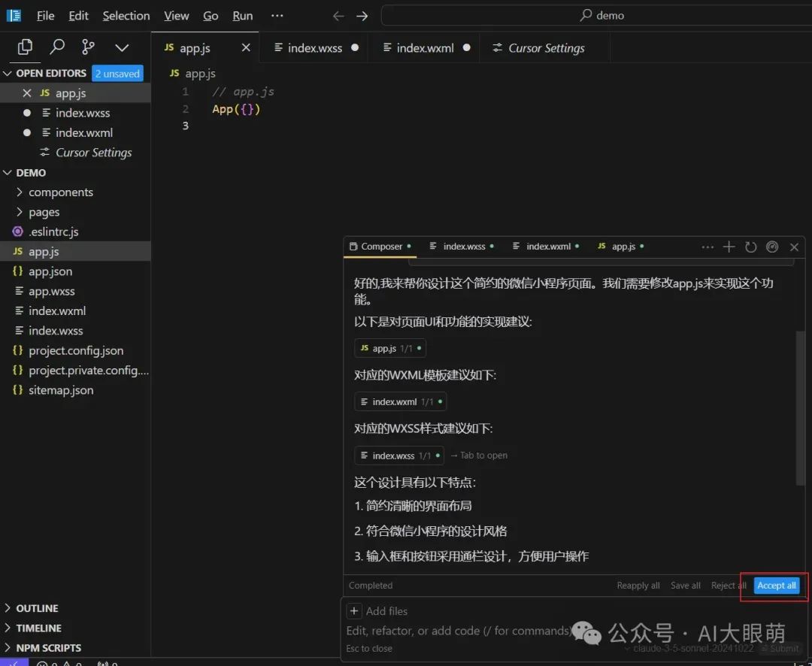
Task: Switch to the Cursor Settings tab
Action: click(x=546, y=48)
